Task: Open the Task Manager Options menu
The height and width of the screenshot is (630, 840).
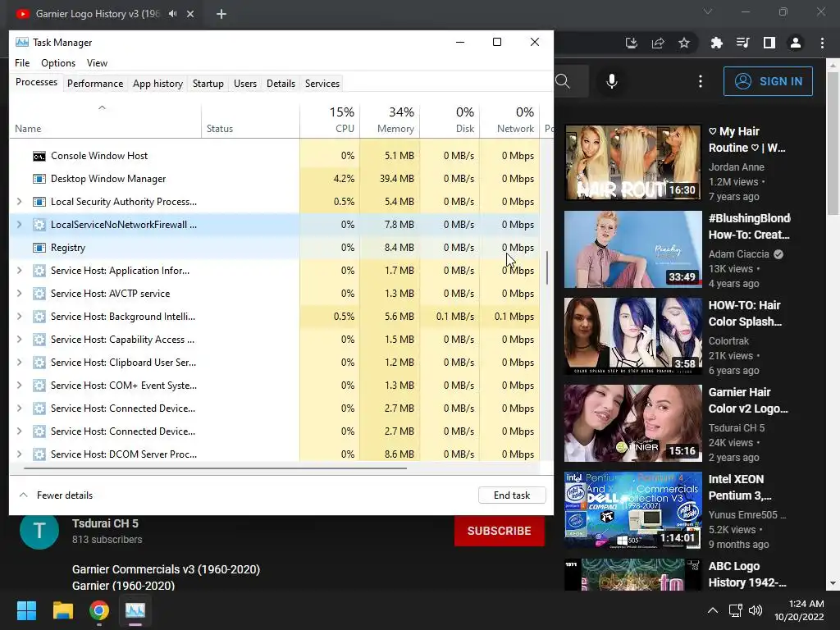Action: pyautogui.click(x=58, y=63)
